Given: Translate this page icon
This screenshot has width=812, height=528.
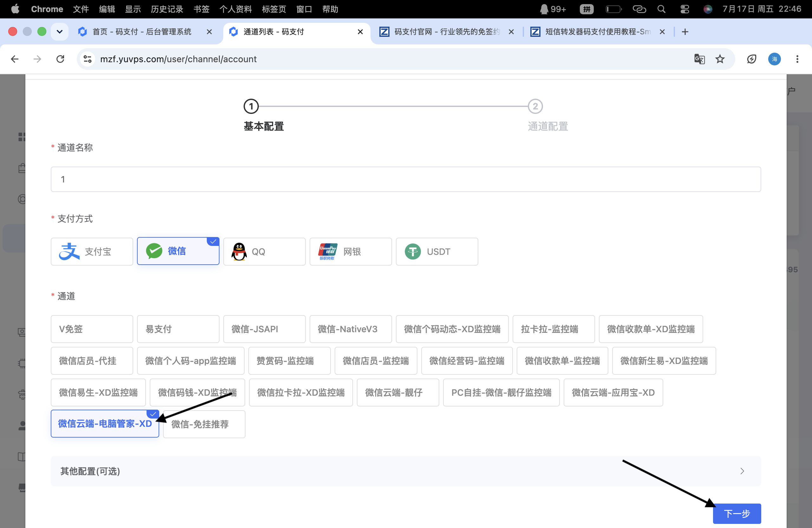Looking at the screenshot, I should tap(699, 59).
